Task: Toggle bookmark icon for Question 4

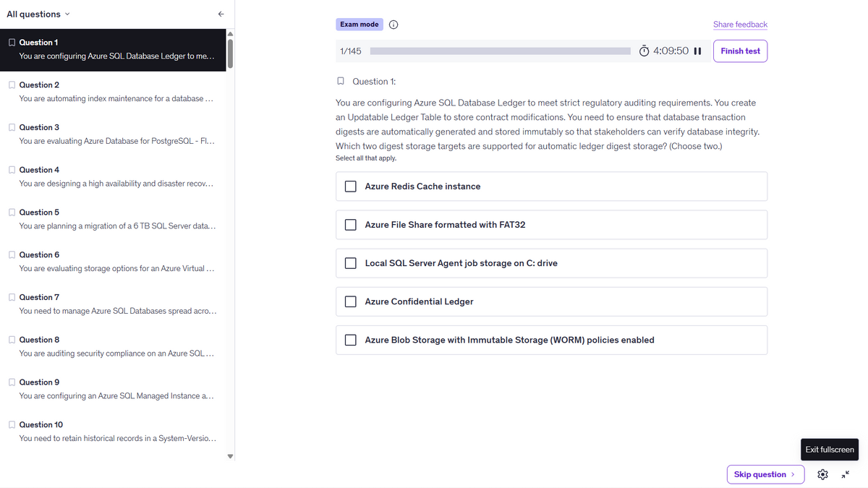Action: [x=12, y=170]
